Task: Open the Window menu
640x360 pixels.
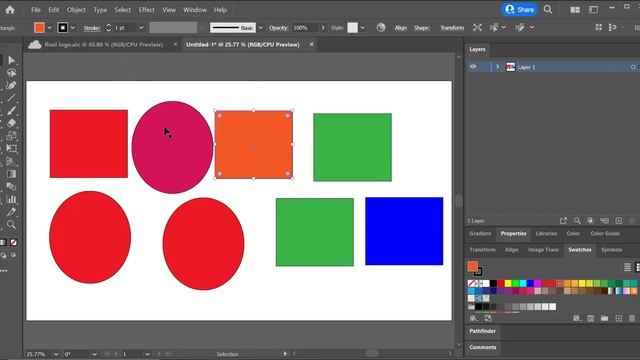Action: (x=195, y=10)
